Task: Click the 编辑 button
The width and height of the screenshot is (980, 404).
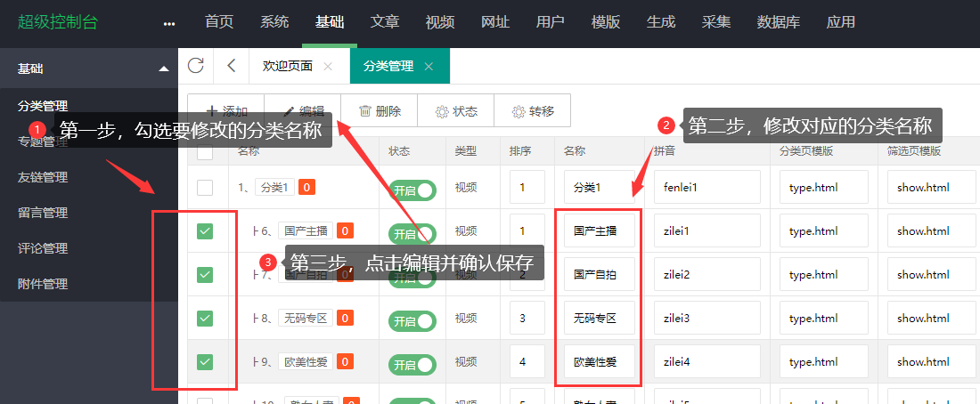Action: (303, 111)
